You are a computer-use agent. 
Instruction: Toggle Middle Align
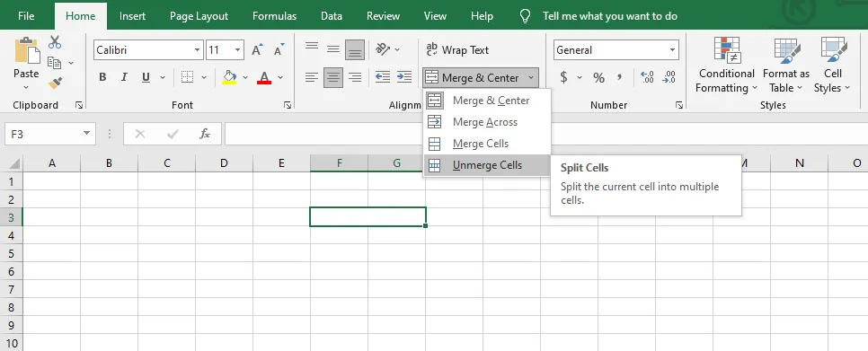click(x=332, y=49)
